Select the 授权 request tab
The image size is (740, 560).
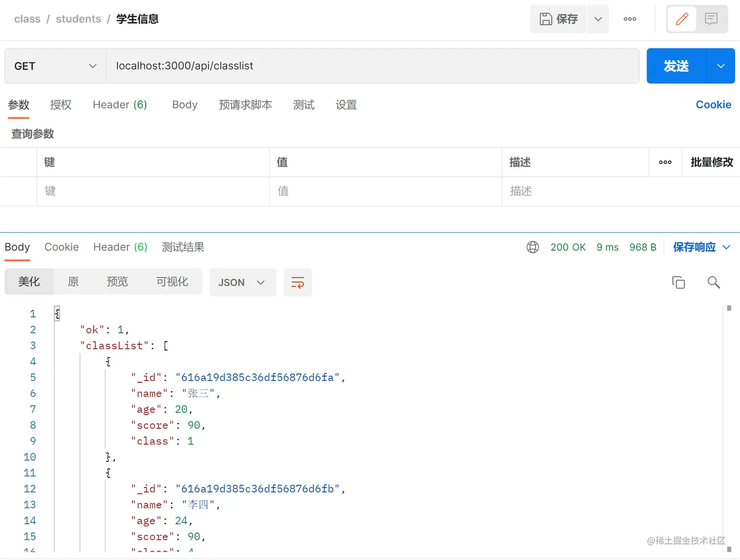coord(61,105)
